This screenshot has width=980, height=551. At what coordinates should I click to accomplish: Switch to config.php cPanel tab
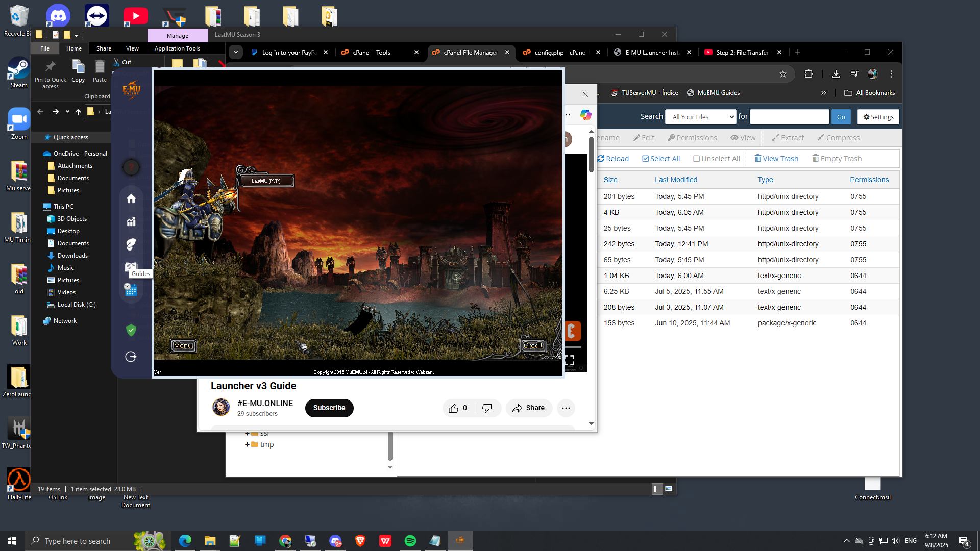560,52
